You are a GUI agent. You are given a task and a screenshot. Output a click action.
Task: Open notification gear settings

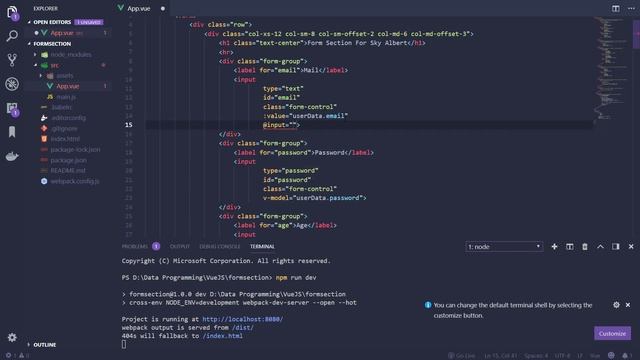[616, 305]
